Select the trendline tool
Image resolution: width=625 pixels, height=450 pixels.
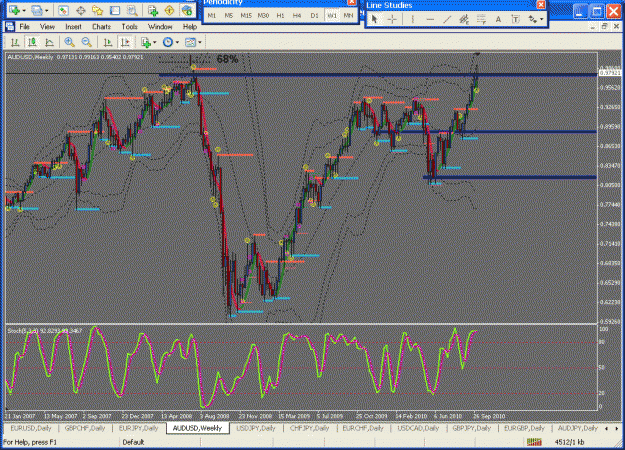point(447,19)
